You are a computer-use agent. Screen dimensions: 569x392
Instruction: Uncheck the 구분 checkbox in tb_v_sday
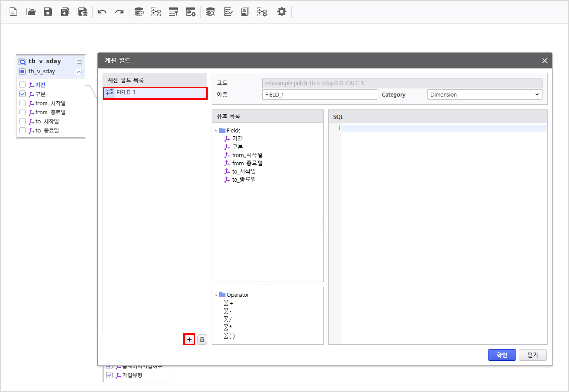pyautogui.click(x=23, y=94)
